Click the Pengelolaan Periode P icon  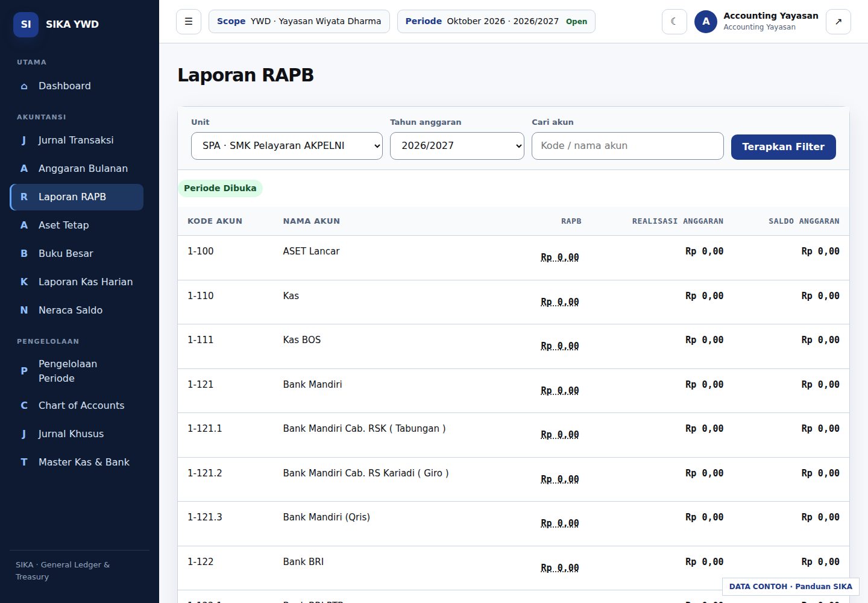(x=24, y=371)
